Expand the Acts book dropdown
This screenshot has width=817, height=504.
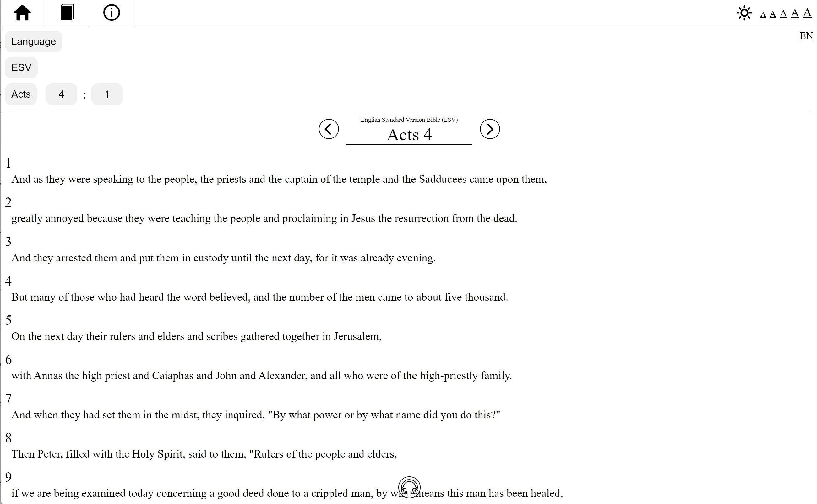click(x=22, y=94)
